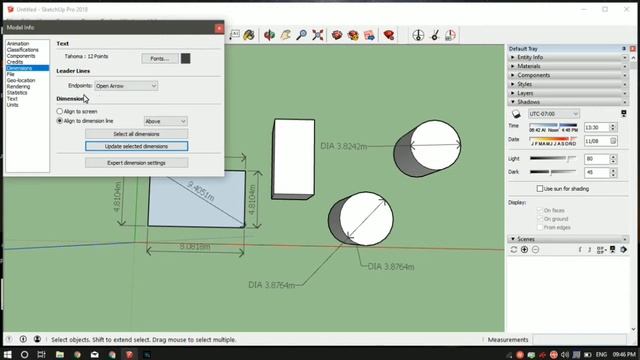The height and width of the screenshot is (360, 640).
Task: Open the Windows Start menu
Action: tap(8, 354)
